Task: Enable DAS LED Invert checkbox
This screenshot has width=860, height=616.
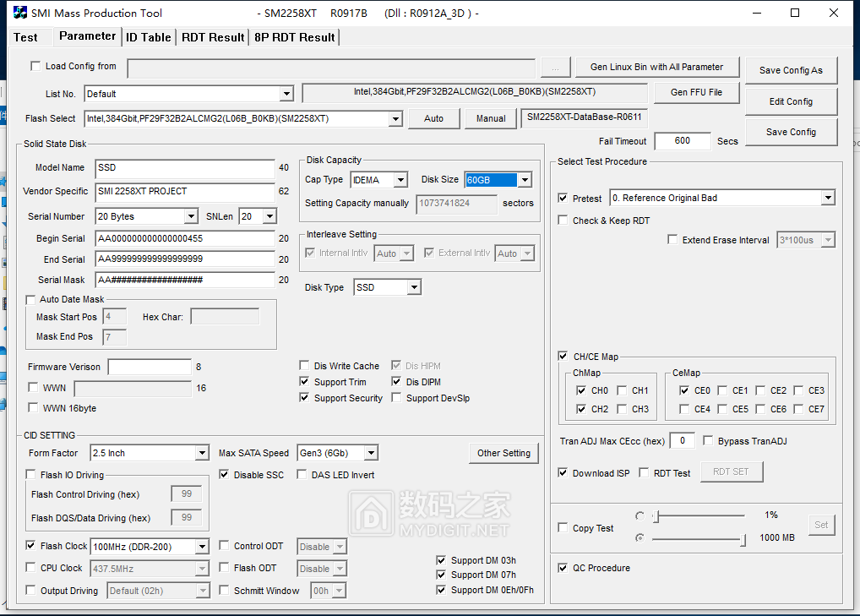Action: tap(302, 475)
